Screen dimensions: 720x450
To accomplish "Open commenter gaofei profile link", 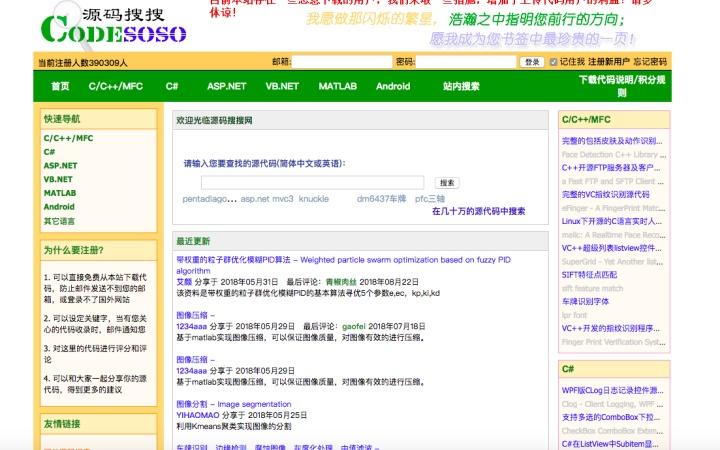I will [x=354, y=326].
